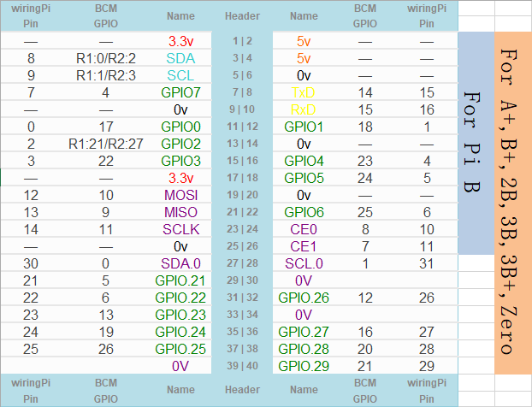Select the R1:0/R2:2 BCM cell
This screenshot has width=532, height=407.
106,58
